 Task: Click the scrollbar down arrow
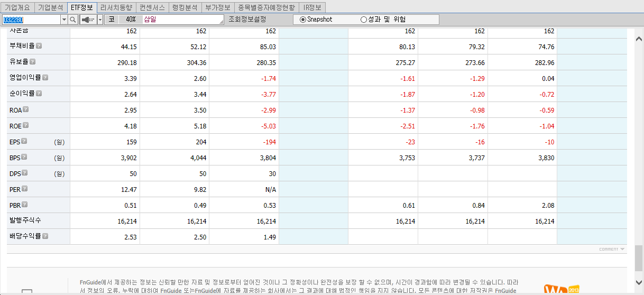639,282
